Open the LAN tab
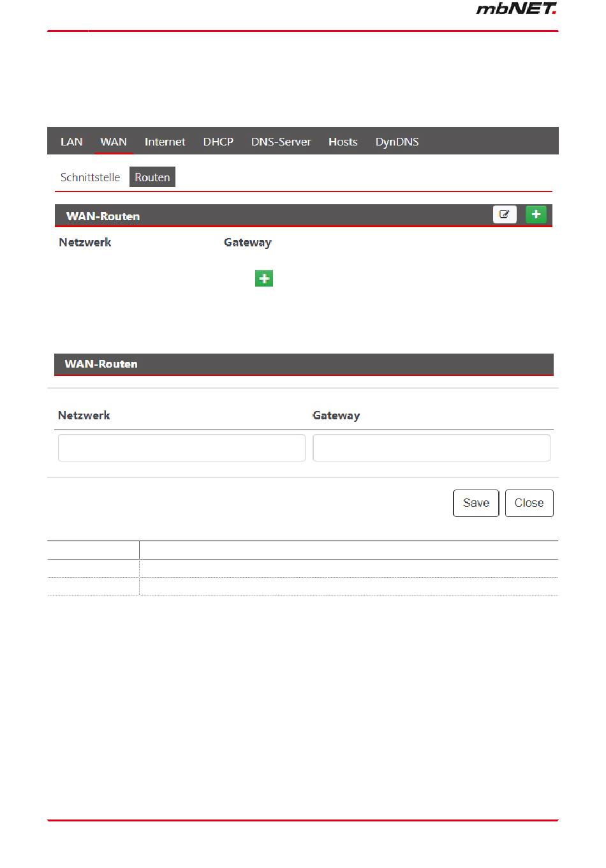The height and width of the screenshot is (868, 606). point(71,142)
